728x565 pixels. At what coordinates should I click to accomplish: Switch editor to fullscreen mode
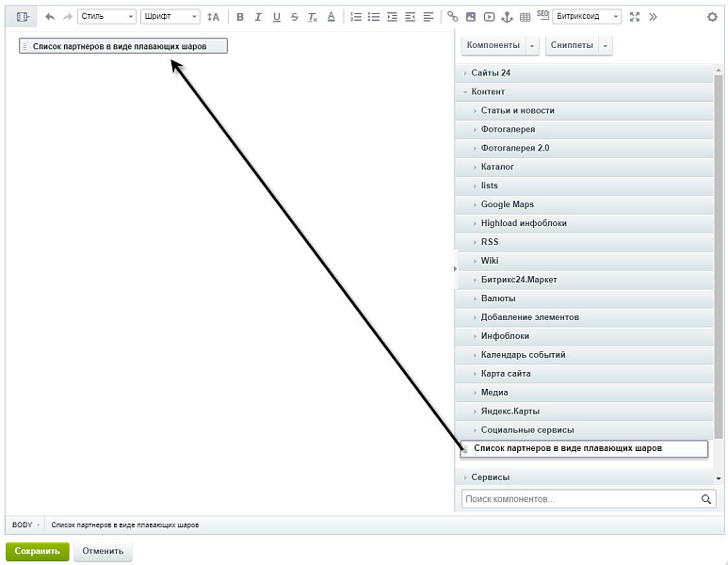(635, 17)
